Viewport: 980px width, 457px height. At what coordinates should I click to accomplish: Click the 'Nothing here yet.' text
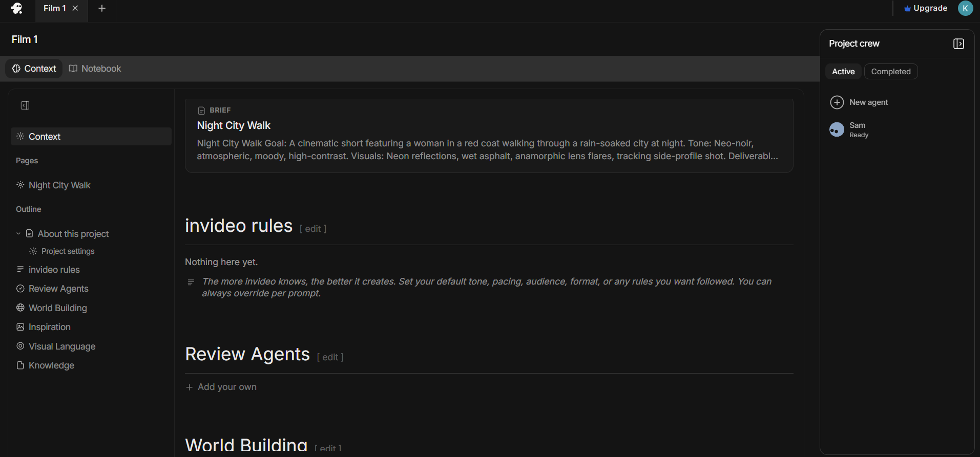point(221,262)
